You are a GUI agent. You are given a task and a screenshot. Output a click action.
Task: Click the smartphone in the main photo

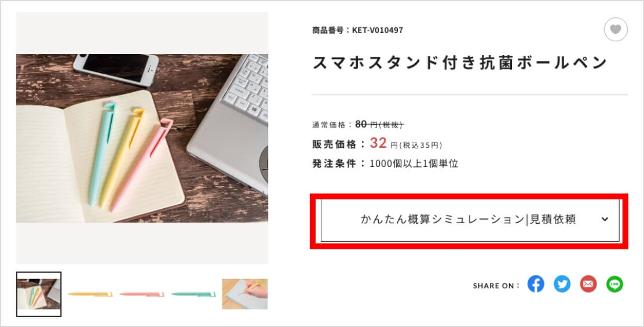(116, 68)
